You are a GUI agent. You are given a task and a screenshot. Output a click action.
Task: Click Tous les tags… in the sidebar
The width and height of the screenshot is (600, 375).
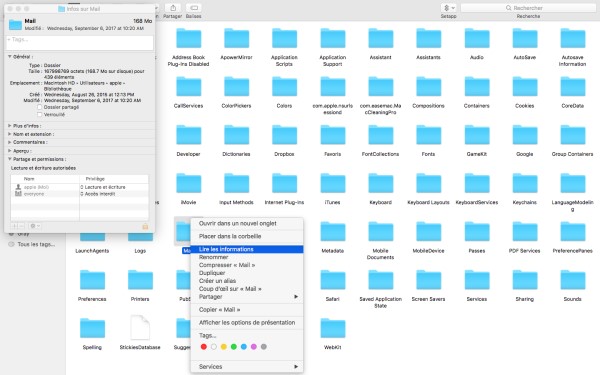(36, 244)
